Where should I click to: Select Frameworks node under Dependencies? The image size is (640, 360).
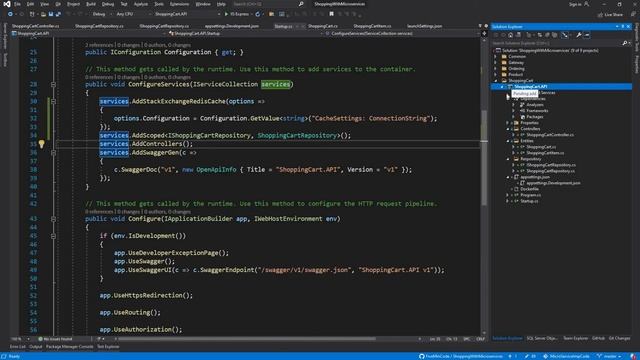click(537, 111)
